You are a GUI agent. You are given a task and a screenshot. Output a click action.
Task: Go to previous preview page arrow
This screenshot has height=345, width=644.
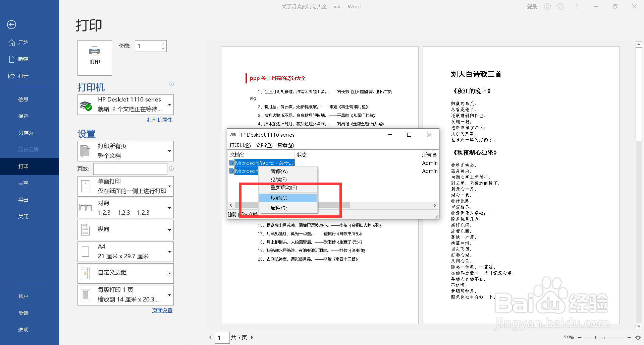pos(210,337)
